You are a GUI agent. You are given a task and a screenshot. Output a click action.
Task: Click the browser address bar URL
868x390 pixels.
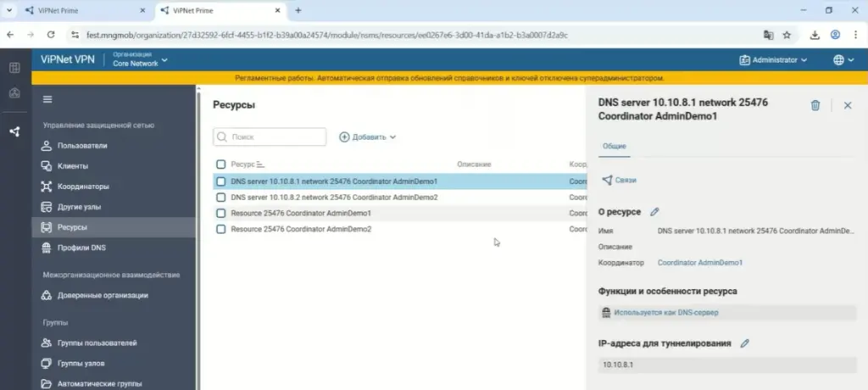(x=326, y=35)
